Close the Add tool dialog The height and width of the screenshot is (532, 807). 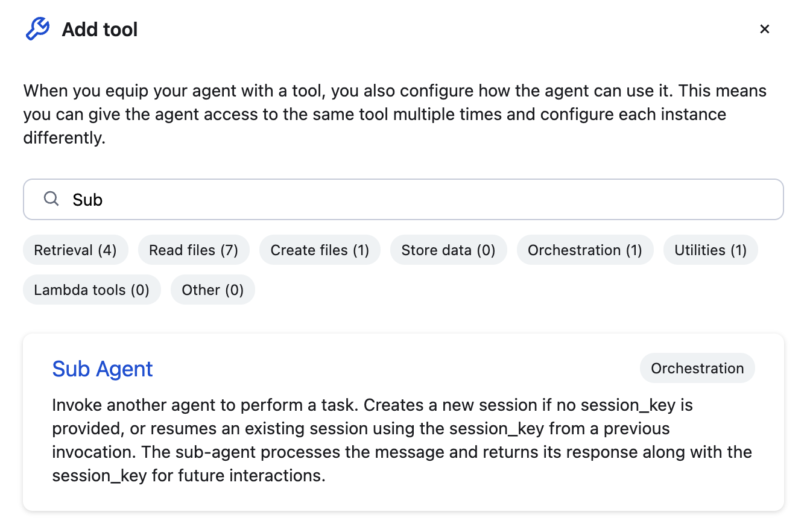pyautogui.click(x=765, y=28)
